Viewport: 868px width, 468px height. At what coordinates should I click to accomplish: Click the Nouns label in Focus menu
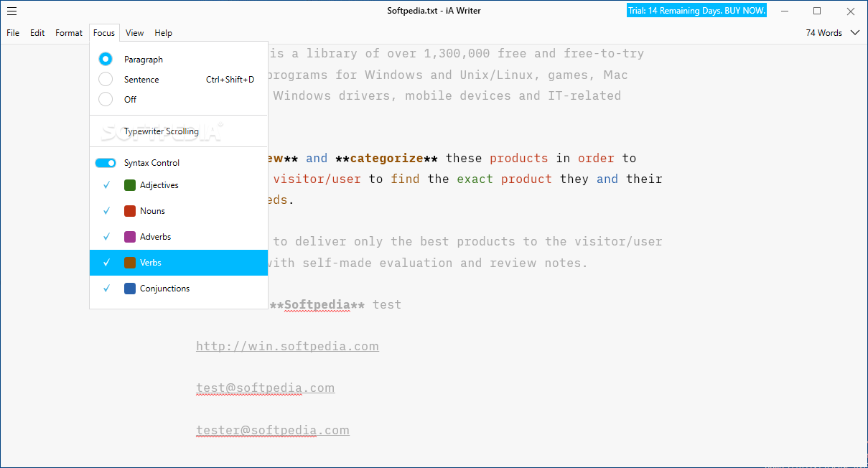[x=152, y=211]
